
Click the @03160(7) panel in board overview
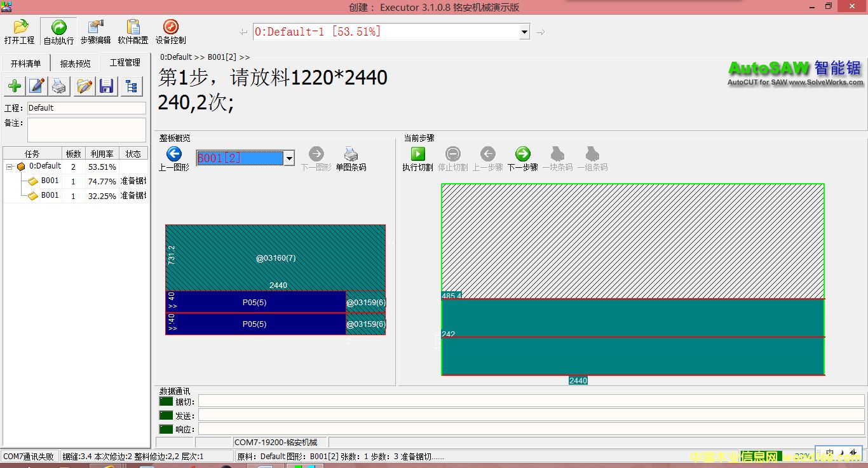(275, 258)
